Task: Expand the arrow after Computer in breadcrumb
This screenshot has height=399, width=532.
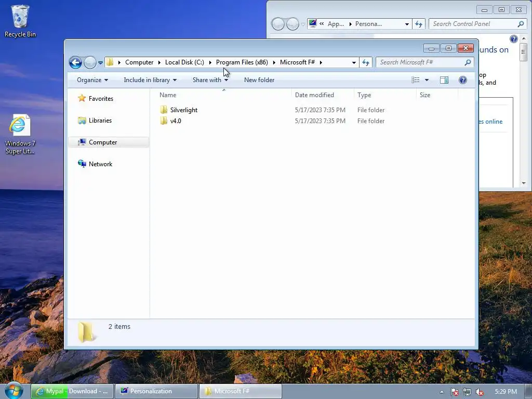Action: click(159, 62)
